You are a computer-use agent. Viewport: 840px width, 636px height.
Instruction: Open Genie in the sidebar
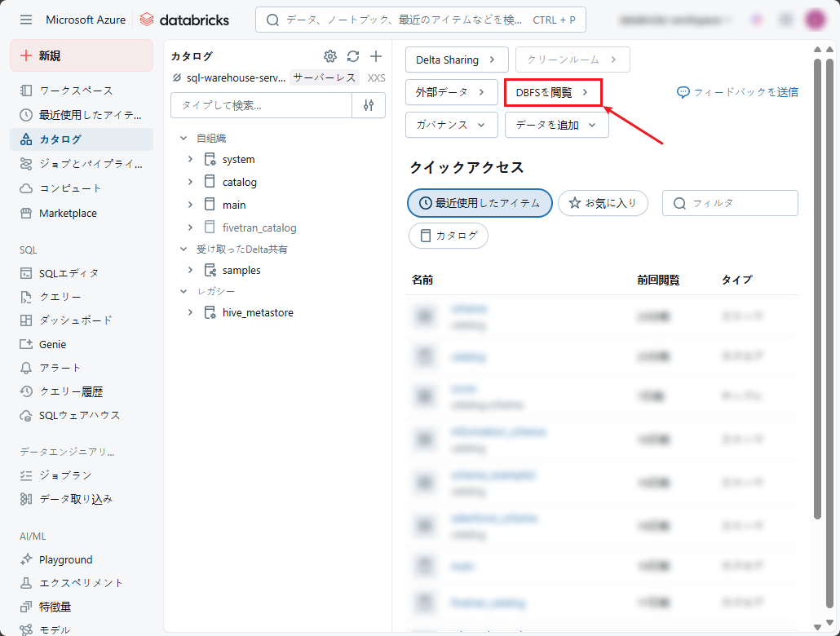click(x=52, y=344)
